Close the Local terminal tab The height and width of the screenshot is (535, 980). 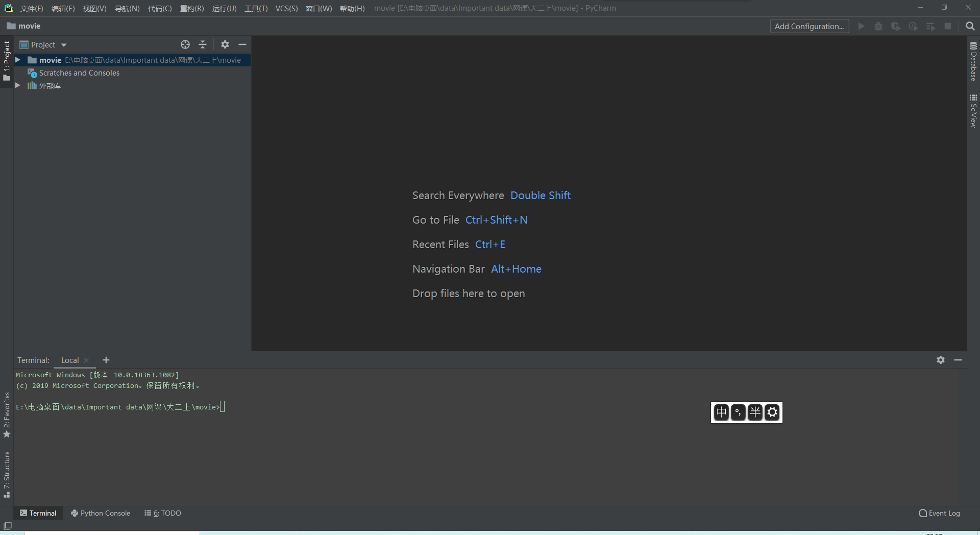click(86, 360)
